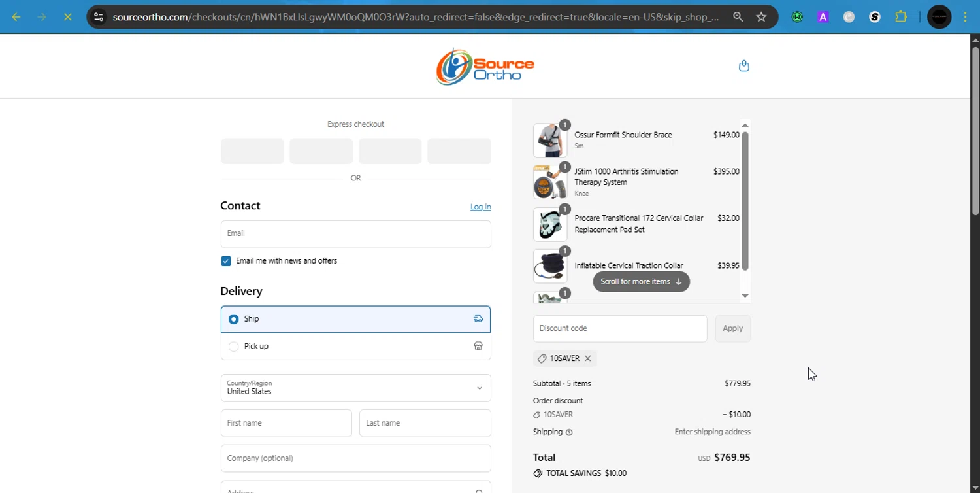Click the Total $769.95 amount
This screenshot has height=493, width=980.
pos(732,458)
